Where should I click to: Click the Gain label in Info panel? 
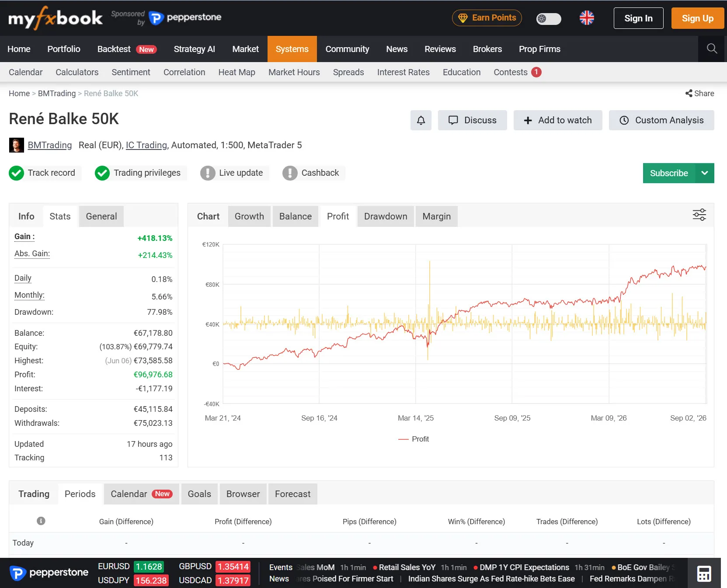point(24,237)
